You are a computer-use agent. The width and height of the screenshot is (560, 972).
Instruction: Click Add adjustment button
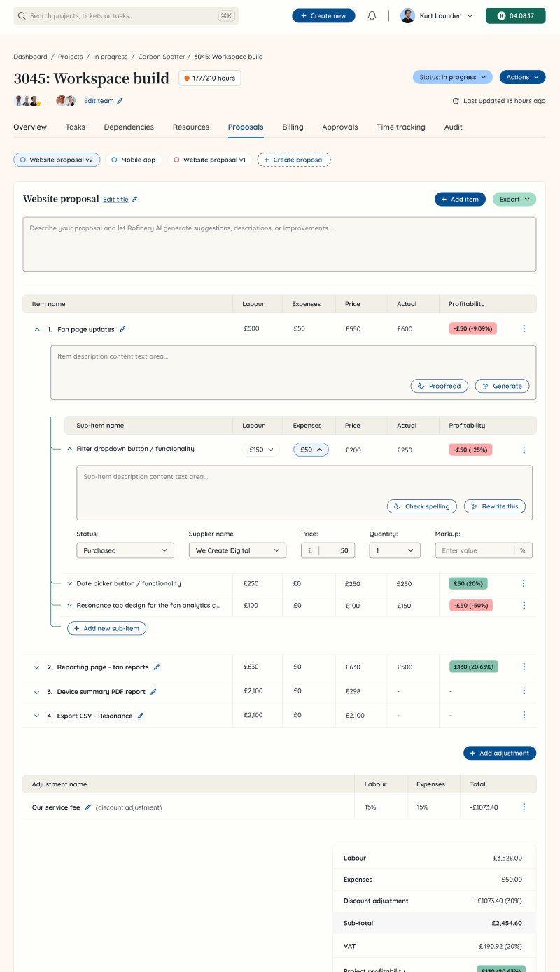click(x=500, y=753)
